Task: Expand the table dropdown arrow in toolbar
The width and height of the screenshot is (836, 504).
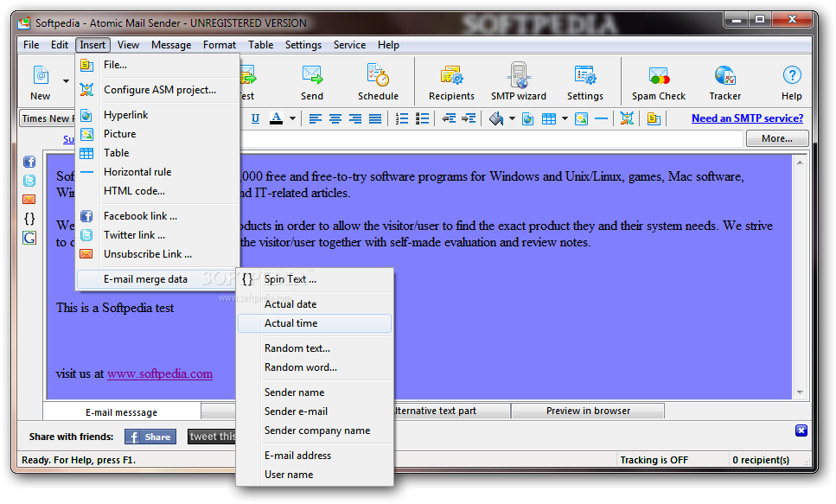Action: point(565,118)
